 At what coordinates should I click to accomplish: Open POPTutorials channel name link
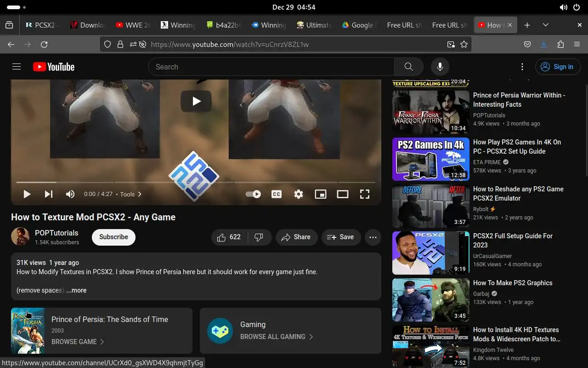click(x=57, y=233)
